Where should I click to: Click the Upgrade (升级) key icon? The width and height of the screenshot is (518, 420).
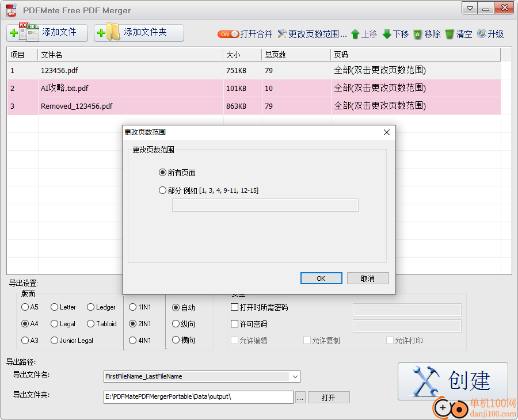tap(482, 34)
